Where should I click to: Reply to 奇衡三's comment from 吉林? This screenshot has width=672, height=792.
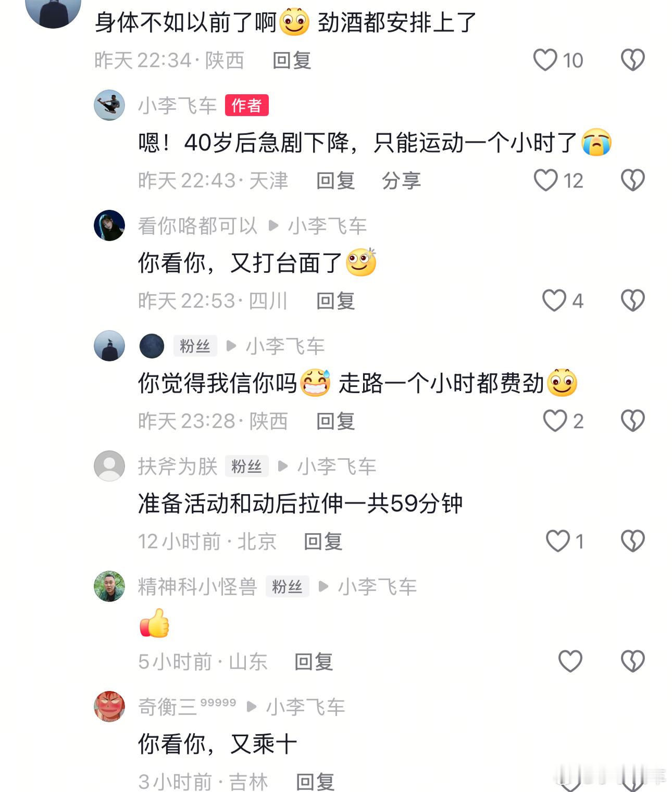[315, 782]
